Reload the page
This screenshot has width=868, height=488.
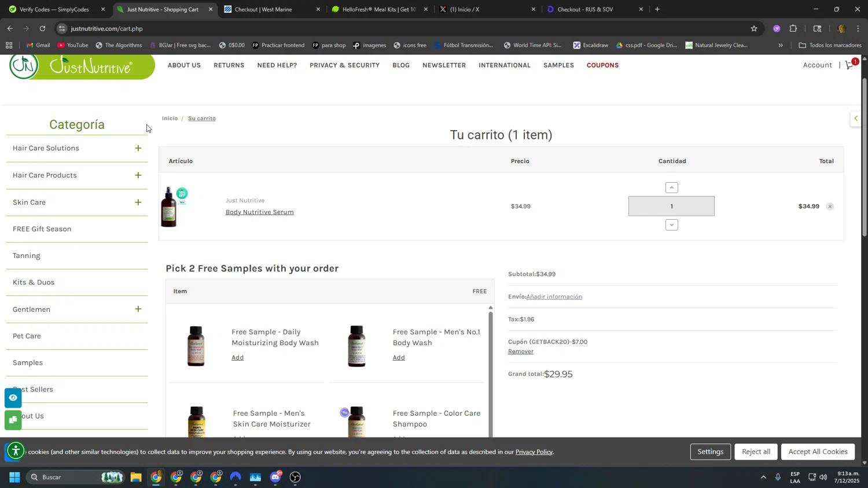pyautogui.click(x=42, y=28)
